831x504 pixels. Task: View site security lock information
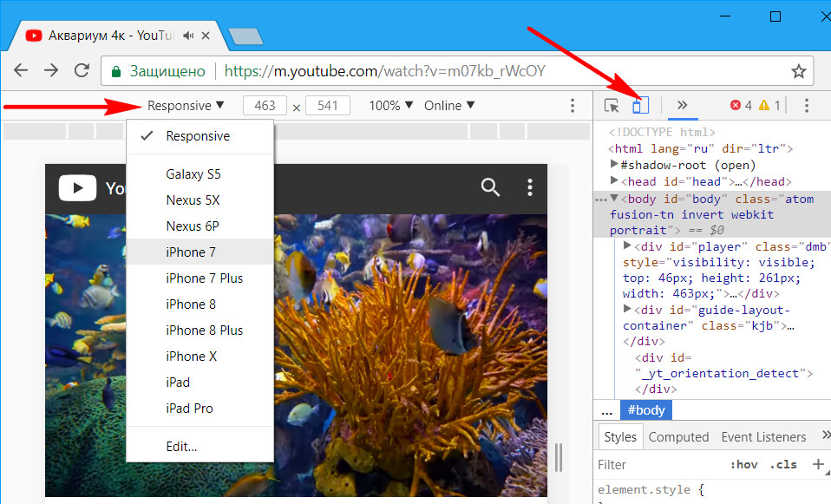pyautogui.click(x=116, y=71)
